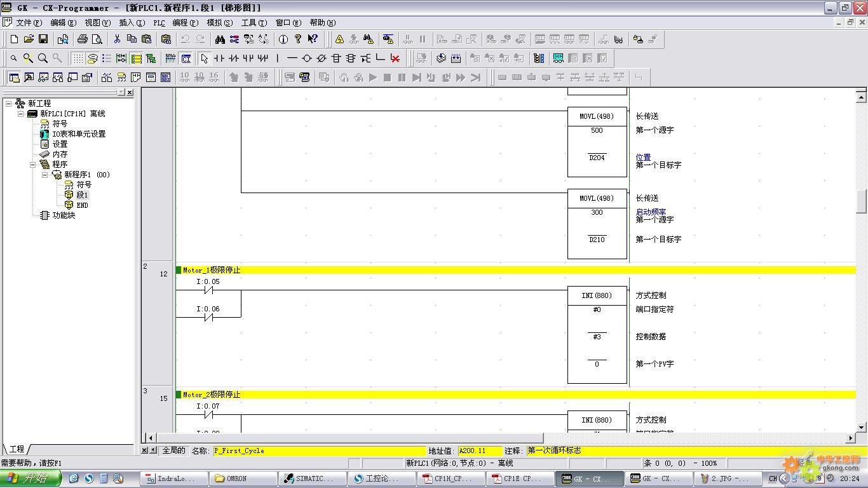This screenshot has width=868, height=488.
Task: Toggle the watch window button
Action: 43,78
